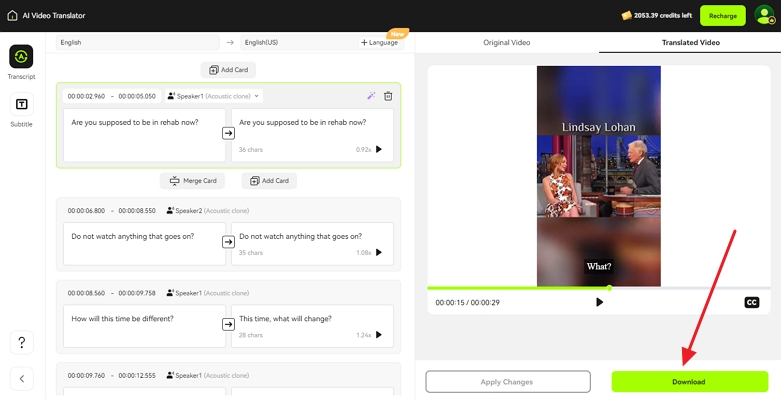Open user profile avatar
This screenshot has width=781, height=400.
(x=765, y=15)
